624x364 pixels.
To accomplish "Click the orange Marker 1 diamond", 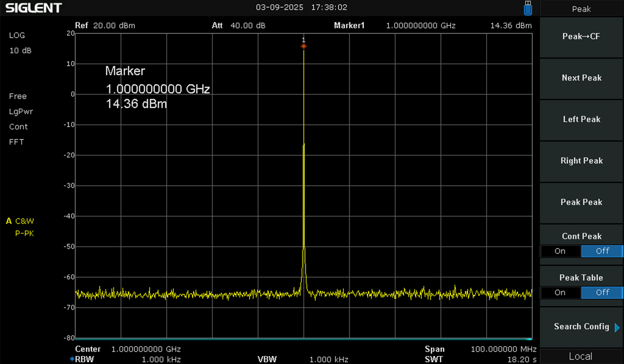I will click(304, 46).
